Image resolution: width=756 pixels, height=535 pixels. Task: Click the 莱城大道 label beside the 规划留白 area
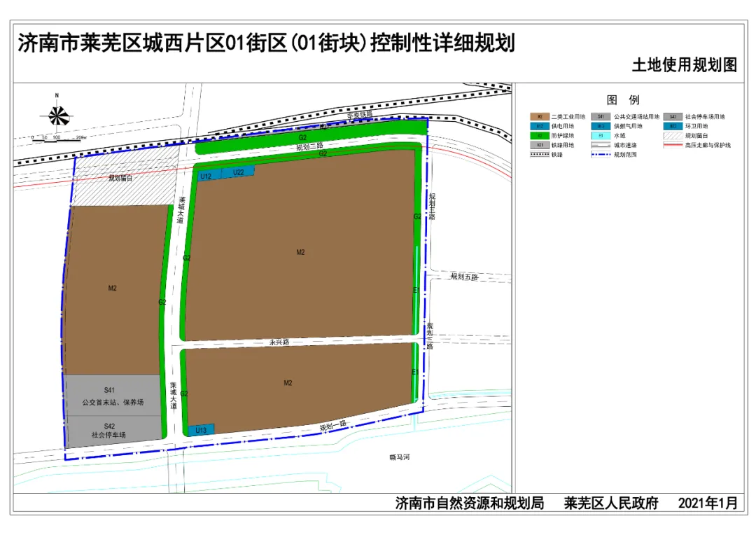[x=181, y=210]
